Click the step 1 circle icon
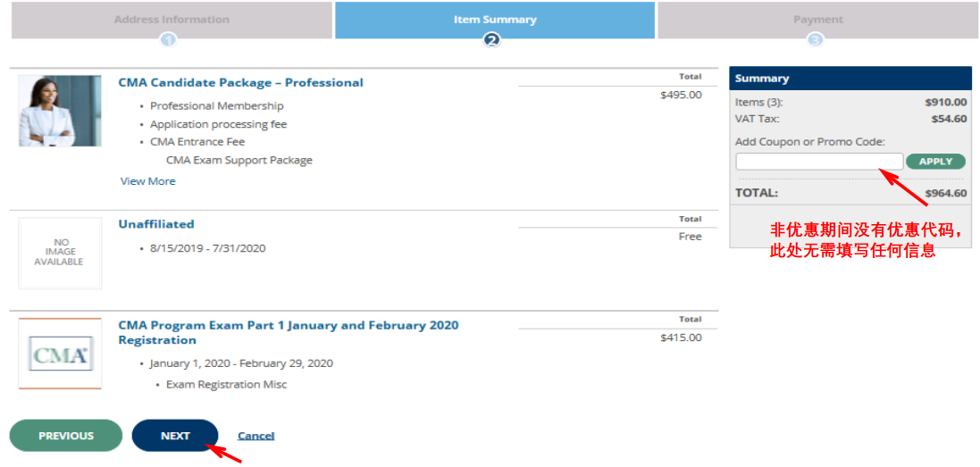980x467 pixels. point(169,40)
